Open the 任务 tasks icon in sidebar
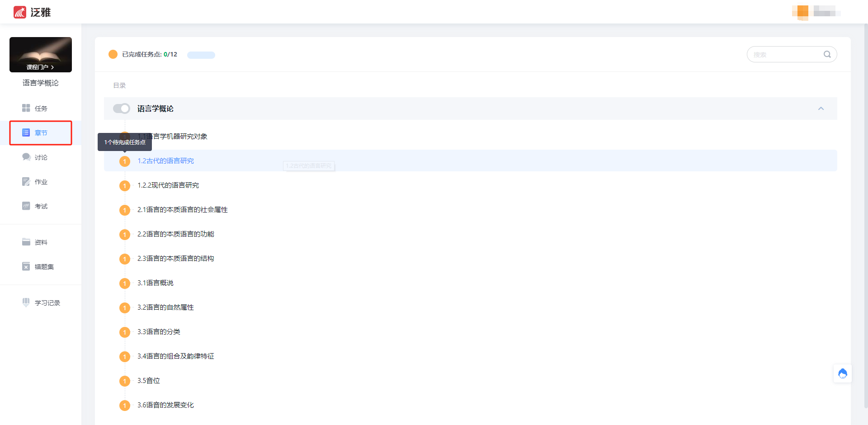The height and width of the screenshot is (425, 868). point(26,108)
